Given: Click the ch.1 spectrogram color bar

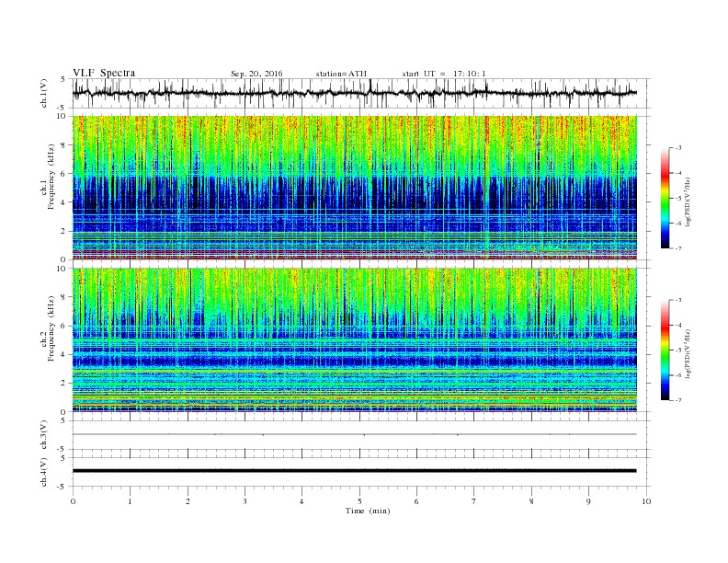Looking at the screenshot, I should coord(665,198).
